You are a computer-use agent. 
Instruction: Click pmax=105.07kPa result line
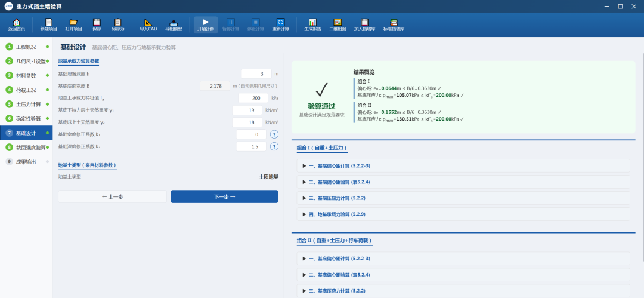point(410,96)
